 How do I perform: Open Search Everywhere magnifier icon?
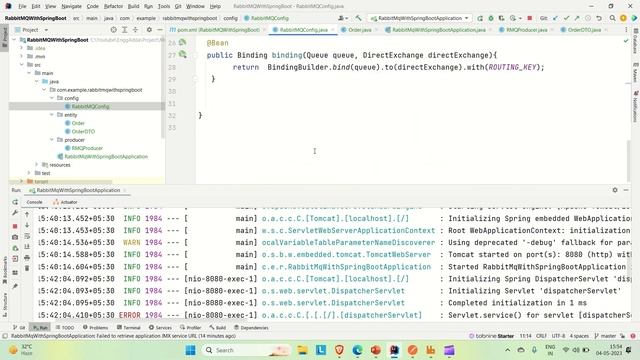pos(612,18)
